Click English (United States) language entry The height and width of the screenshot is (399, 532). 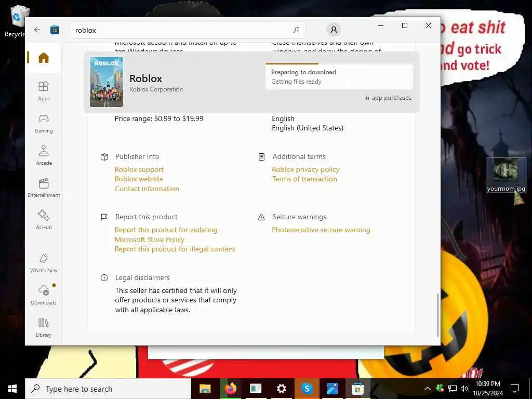pyautogui.click(x=308, y=128)
